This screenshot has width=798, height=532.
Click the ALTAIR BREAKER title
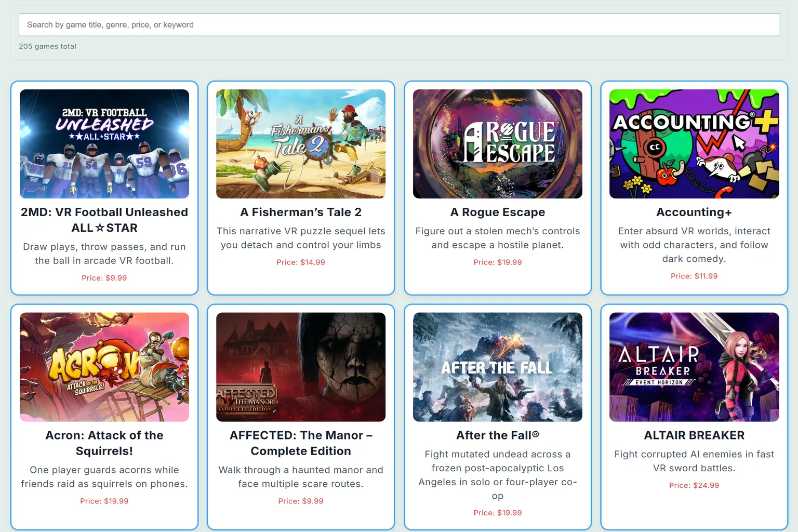tap(694, 435)
